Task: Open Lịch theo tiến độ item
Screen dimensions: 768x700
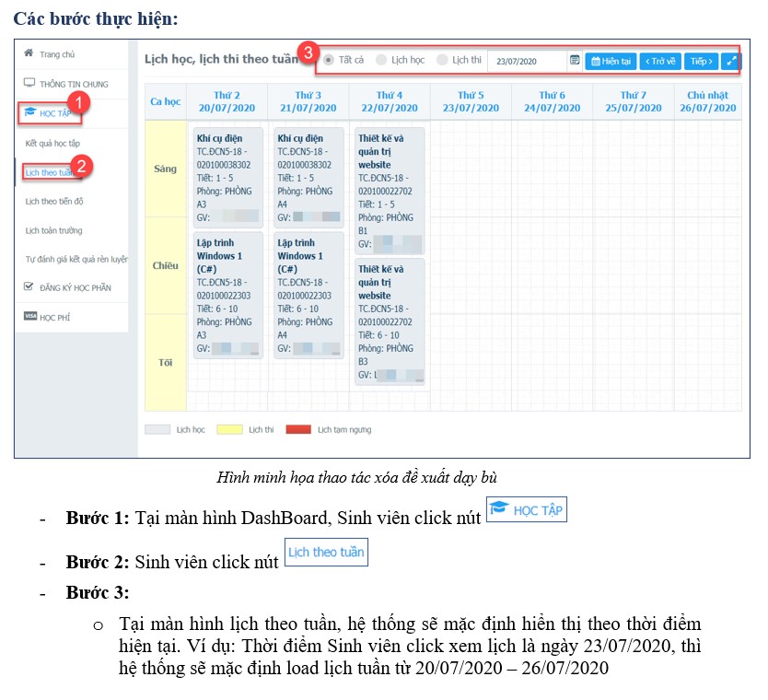Action: coord(54,202)
